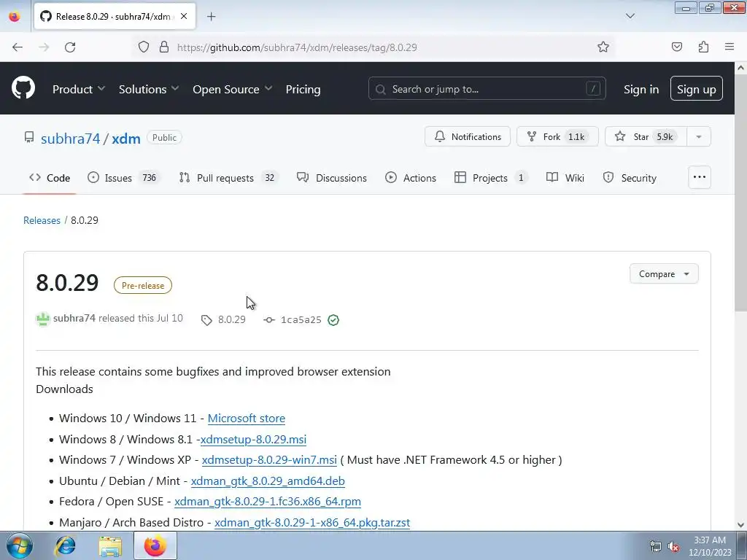Star the repository
The width and height of the screenshot is (747, 560).
[646, 136]
